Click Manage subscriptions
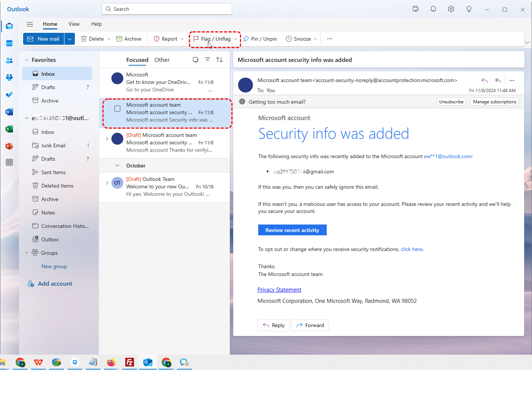The height and width of the screenshot is (408, 532). point(495,102)
